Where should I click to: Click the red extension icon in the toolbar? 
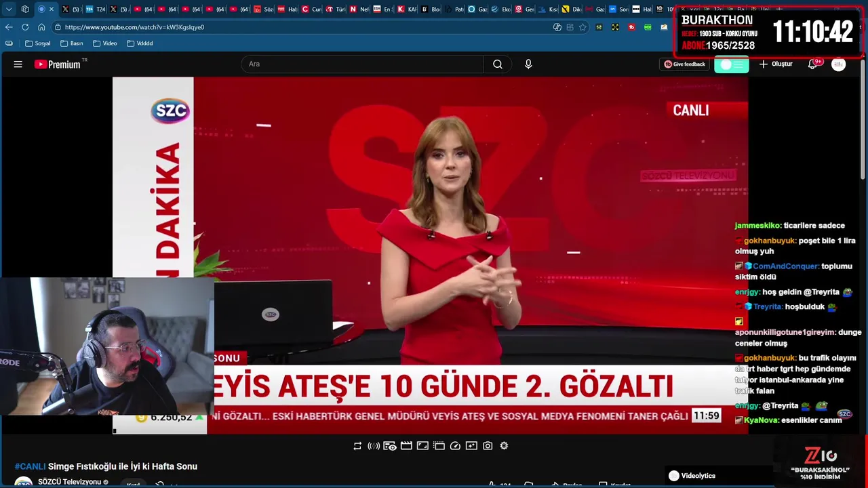click(x=631, y=27)
